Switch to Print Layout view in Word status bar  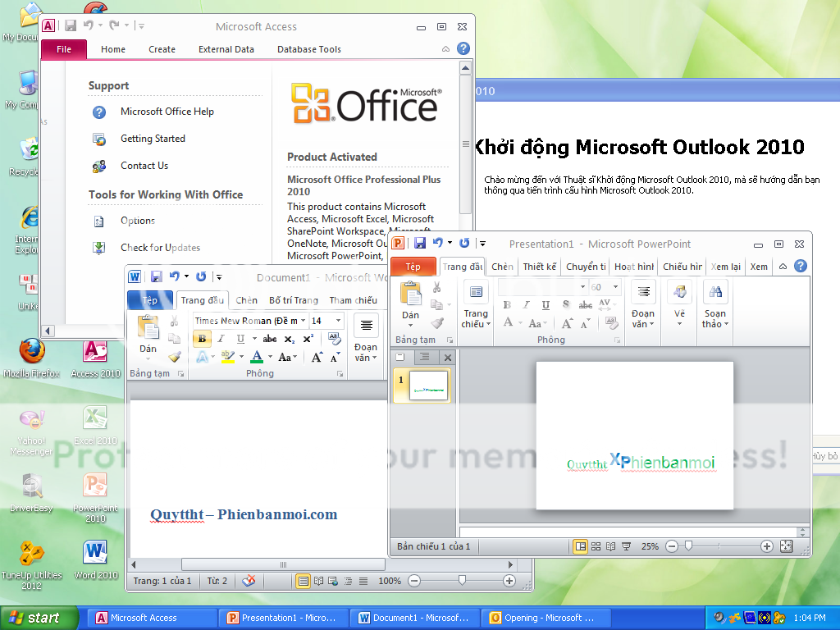coord(304,581)
